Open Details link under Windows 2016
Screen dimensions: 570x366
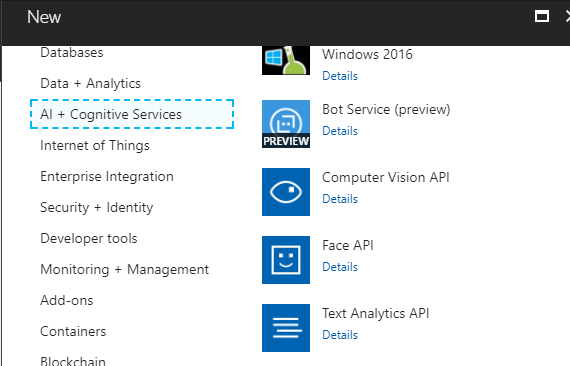[x=340, y=76]
